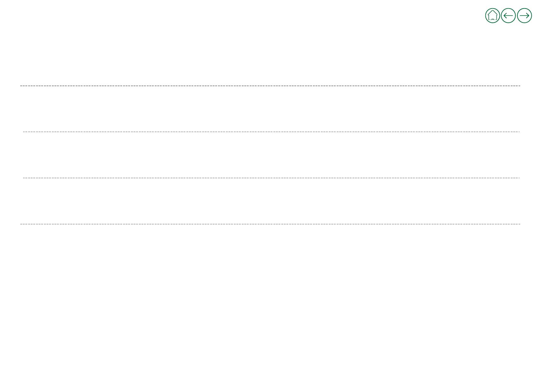Select the middle blank row between dashed lines
This screenshot has height=392, width=555.
(x=271, y=155)
